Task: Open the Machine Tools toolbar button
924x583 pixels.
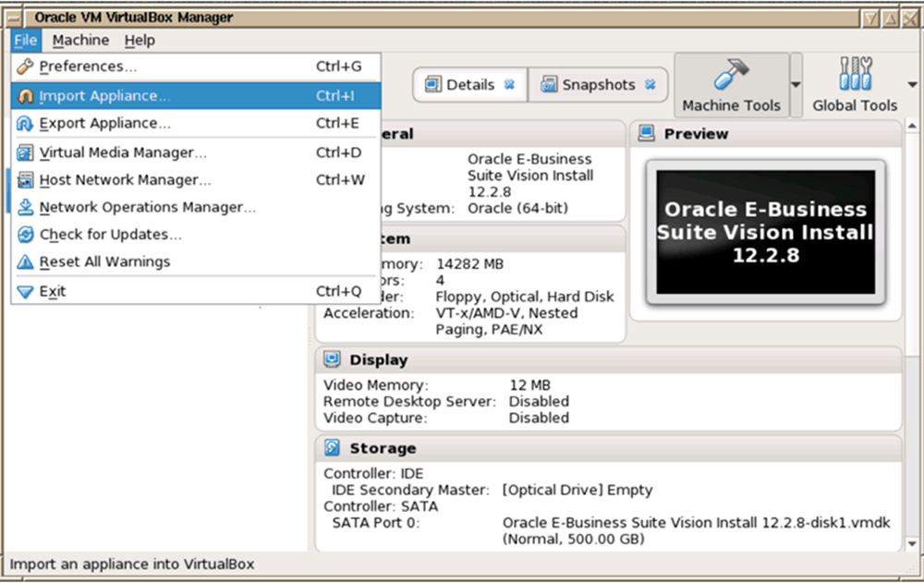Action: coord(731,86)
